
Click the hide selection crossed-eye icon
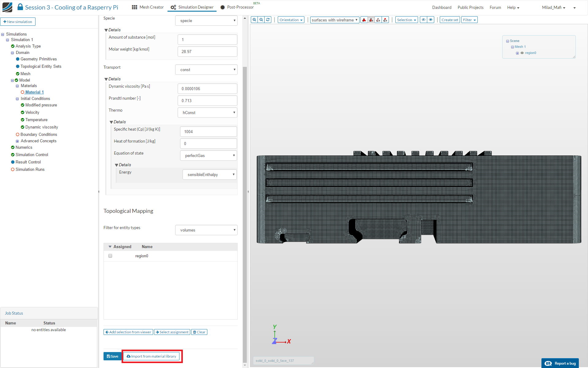point(424,20)
